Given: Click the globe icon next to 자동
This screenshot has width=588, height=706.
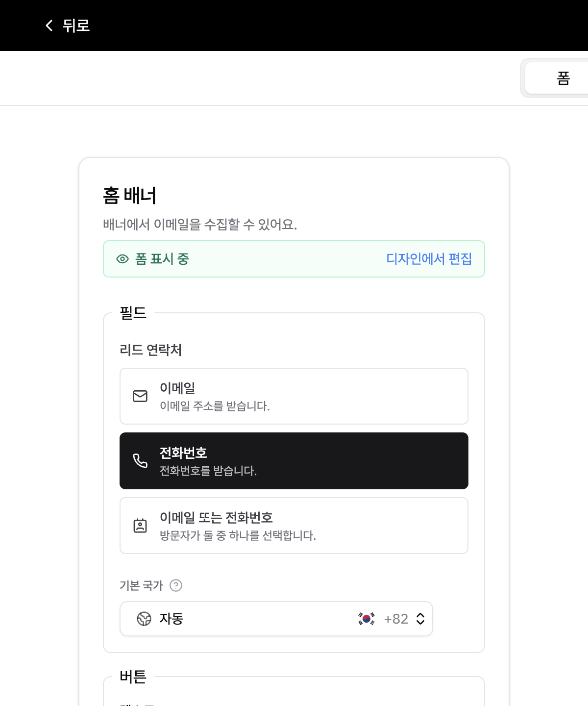Looking at the screenshot, I should 144,619.
